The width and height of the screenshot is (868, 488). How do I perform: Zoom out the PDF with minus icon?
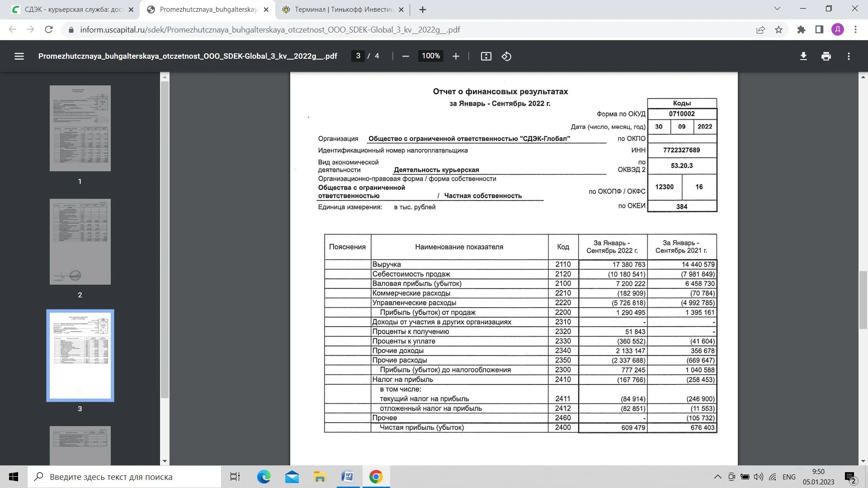[406, 56]
